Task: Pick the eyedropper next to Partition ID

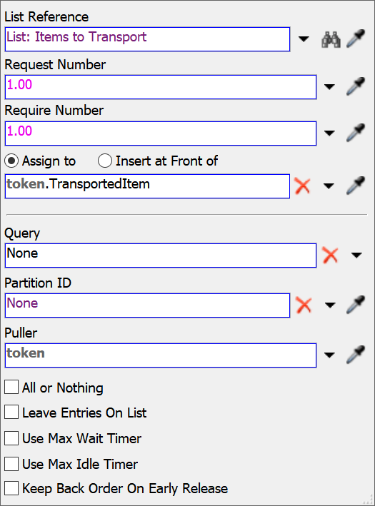Action: [x=355, y=305]
